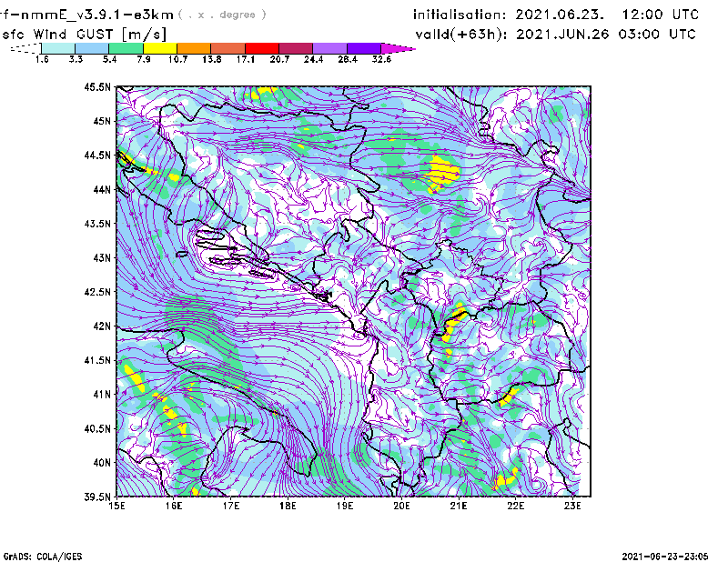Screen dimensions: 728x562
Task: Click the legend value 17.1
Action: [246, 59]
